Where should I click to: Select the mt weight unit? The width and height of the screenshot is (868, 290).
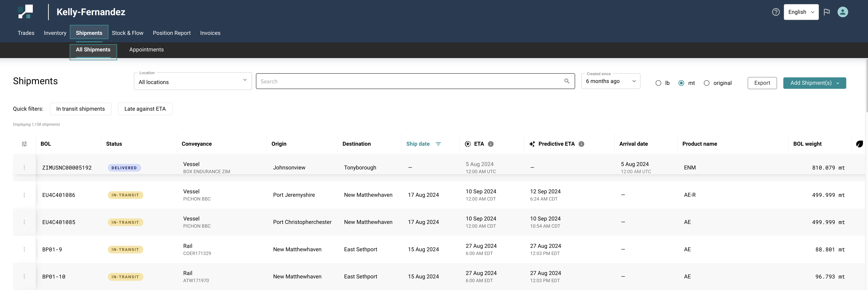click(681, 83)
